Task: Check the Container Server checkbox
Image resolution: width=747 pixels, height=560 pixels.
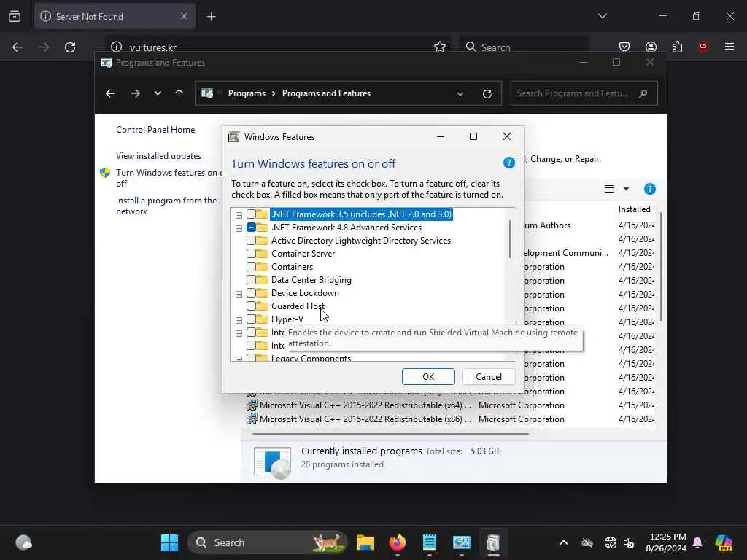Action: coord(251,254)
